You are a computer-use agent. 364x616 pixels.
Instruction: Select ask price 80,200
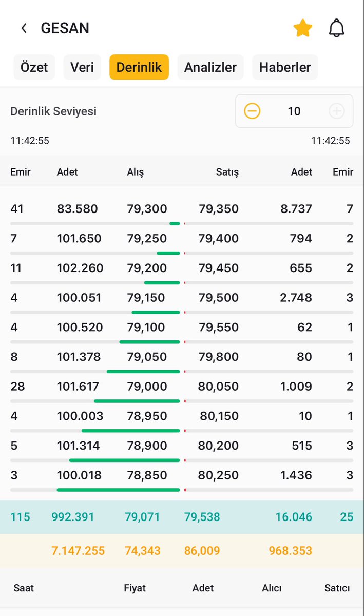pyautogui.click(x=219, y=446)
